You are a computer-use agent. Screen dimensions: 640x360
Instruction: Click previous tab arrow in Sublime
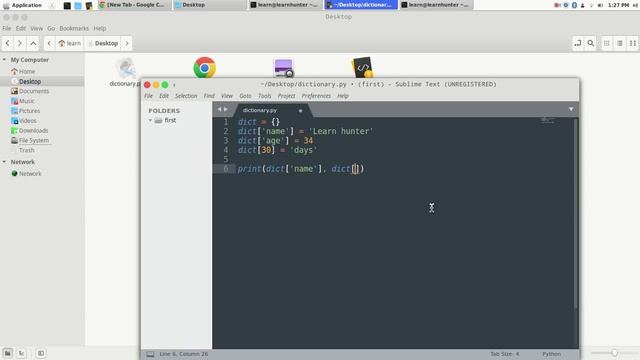point(219,109)
